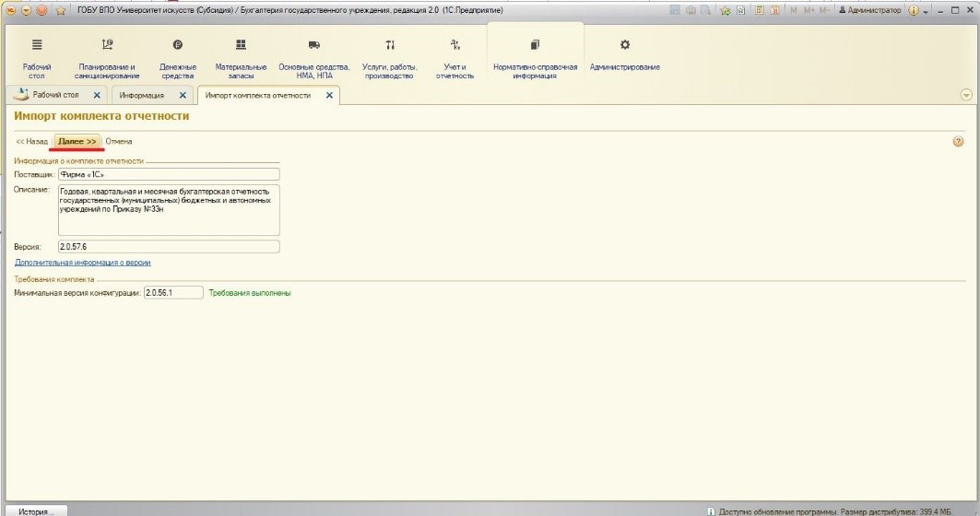Open the Рабочий стол section
This screenshot has height=516, width=980.
pyautogui.click(x=37, y=59)
